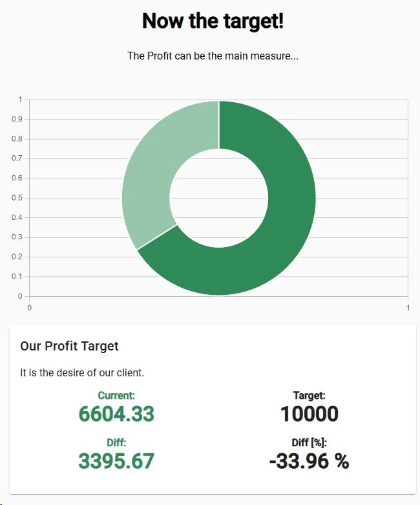Click the -33.96 % percentage figure
420x505 pixels.
pyautogui.click(x=310, y=461)
